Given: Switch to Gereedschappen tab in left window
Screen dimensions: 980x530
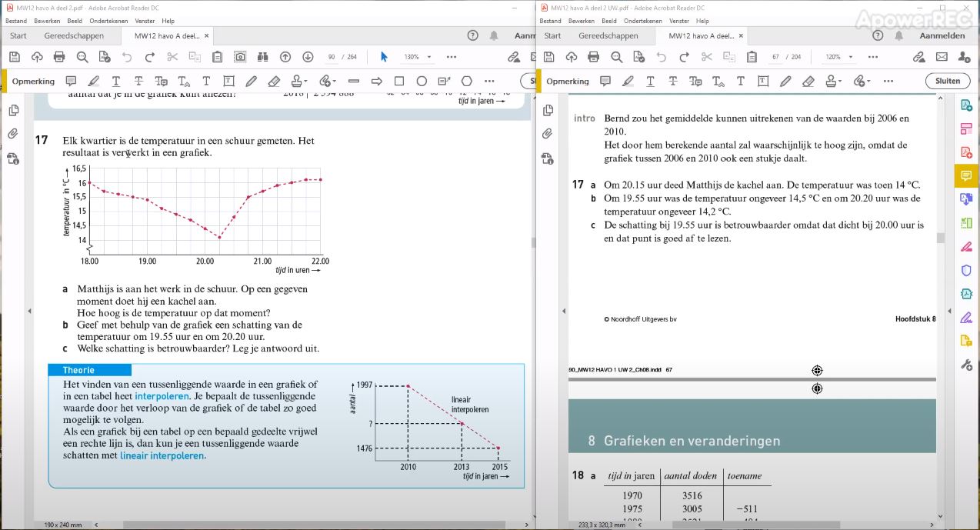Looking at the screenshot, I should (74, 35).
